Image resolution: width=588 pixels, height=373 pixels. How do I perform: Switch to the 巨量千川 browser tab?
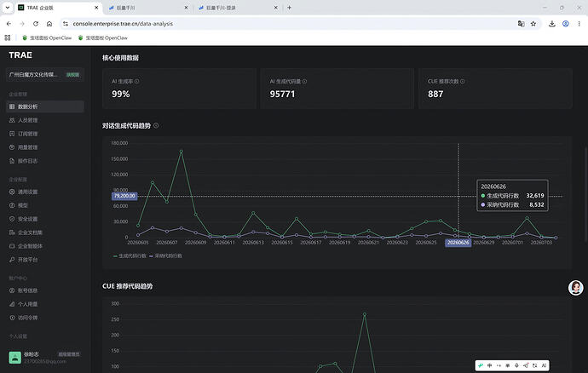148,8
